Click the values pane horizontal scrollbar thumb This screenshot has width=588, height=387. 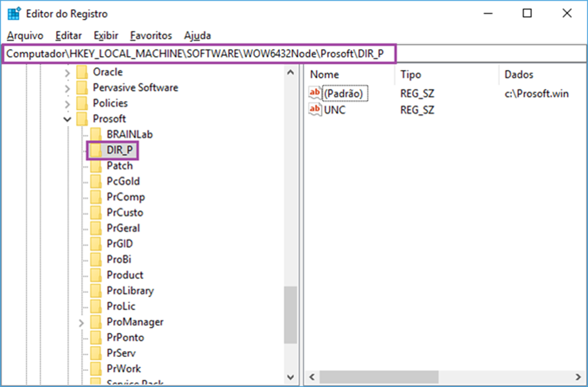tap(379, 377)
